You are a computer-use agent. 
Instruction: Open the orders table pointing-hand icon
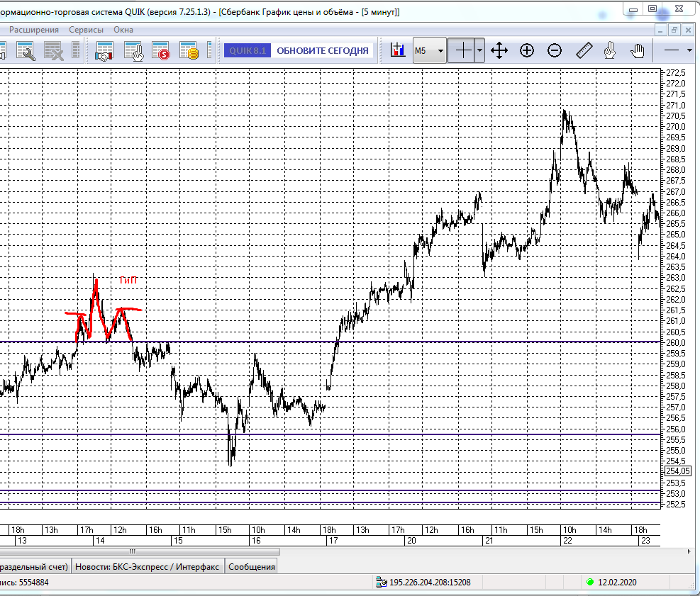coord(134,50)
